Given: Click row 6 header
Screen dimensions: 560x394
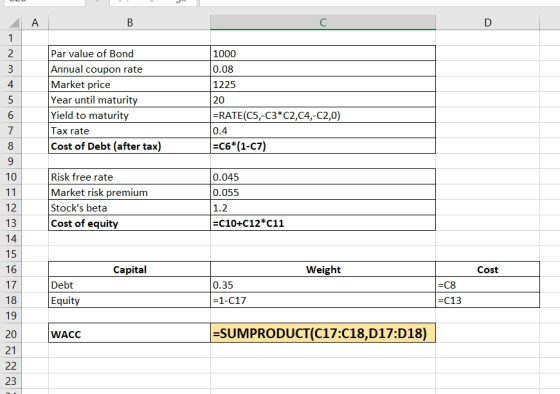Looking at the screenshot, I should point(11,115).
